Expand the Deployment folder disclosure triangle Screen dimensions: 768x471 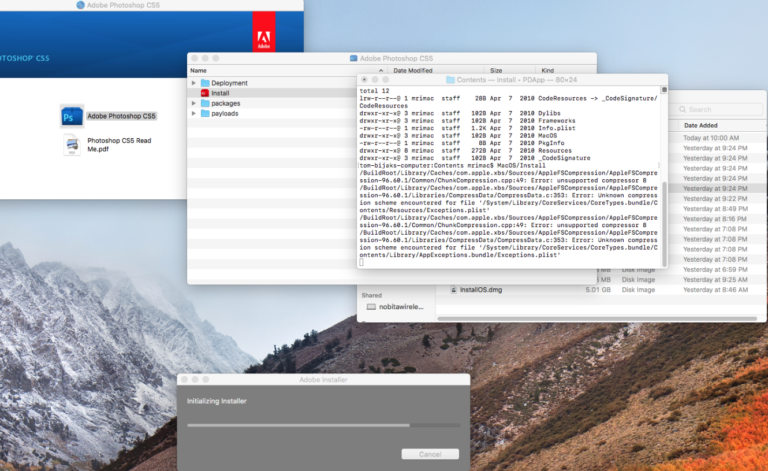pos(194,83)
